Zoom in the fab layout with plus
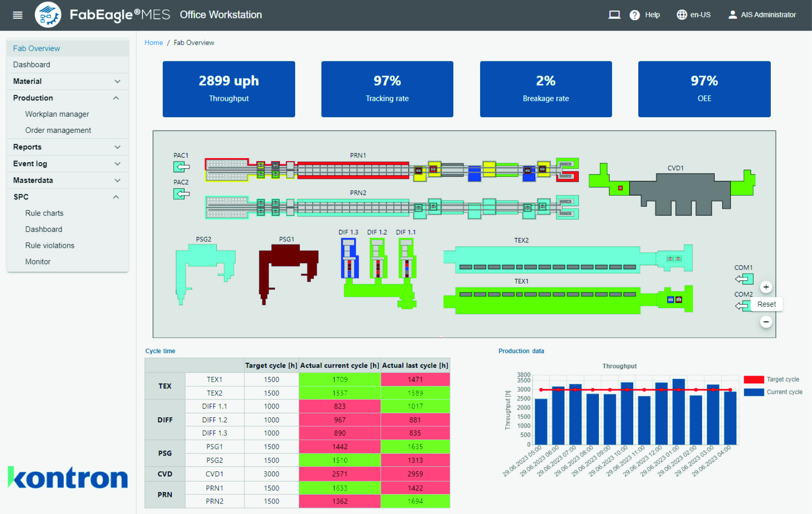Screen dimensions: 812x514 click(766, 287)
